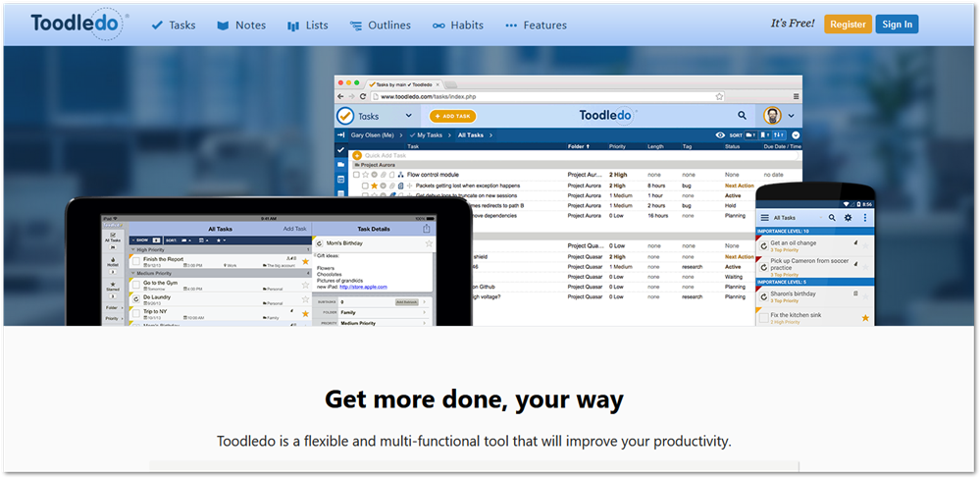980x478 pixels.
Task: Click the reload icon in the browser mockup
Action: 363,96
